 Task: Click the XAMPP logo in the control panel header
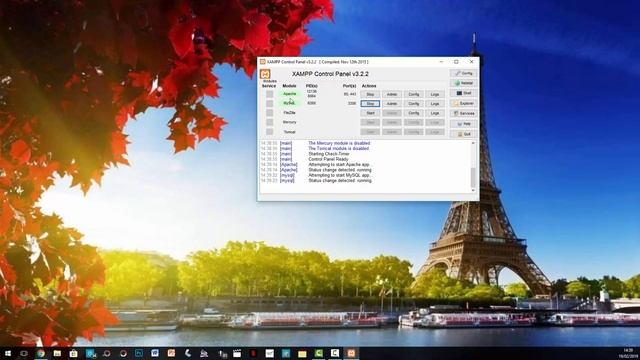click(x=265, y=74)
